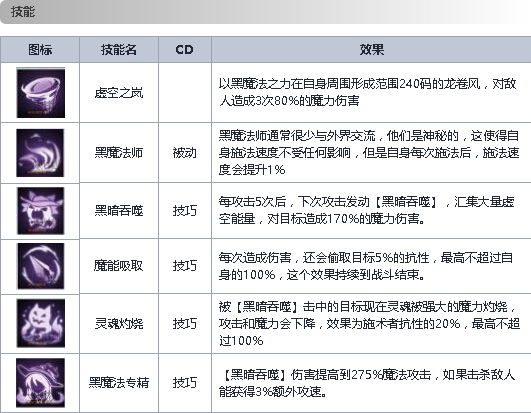Click the 黑魔法师 passive skill icon
Image resolution: width=531 pixels, height=413 pixels.
[40, 153]
